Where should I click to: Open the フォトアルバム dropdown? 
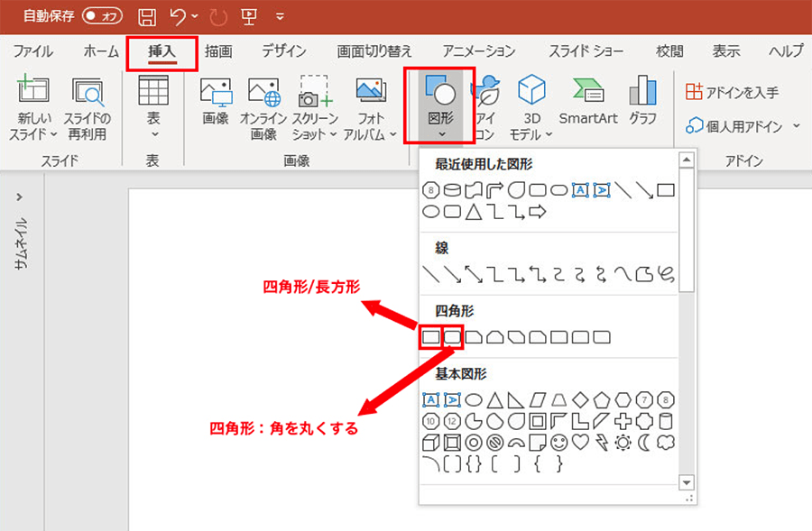393,134
